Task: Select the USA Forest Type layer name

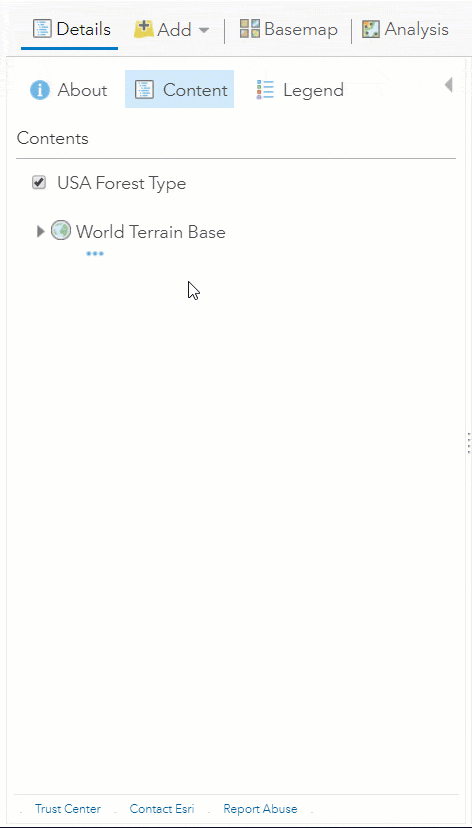Action: coord(121,183)
